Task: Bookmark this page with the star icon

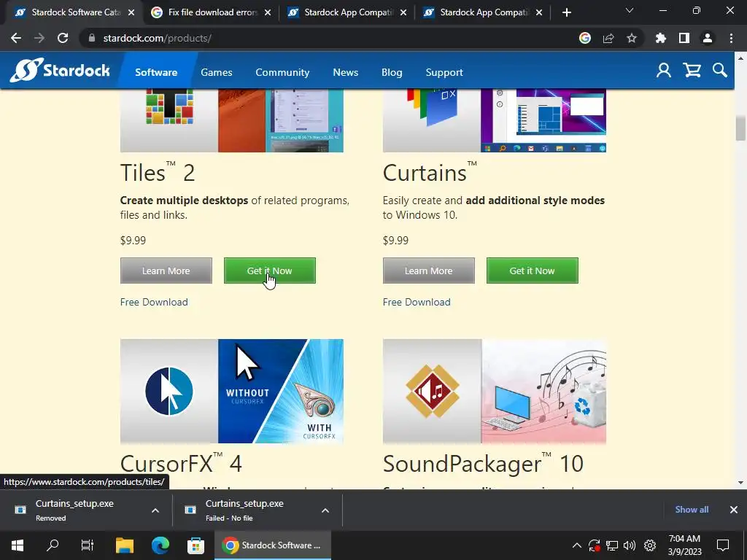Action: tap(632, 38)
